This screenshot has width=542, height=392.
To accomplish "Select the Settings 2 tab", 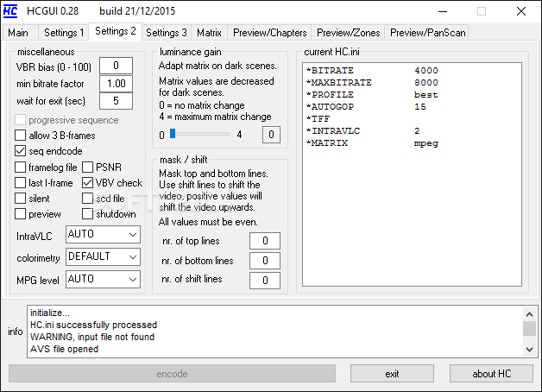I will click(x=116, y=31).
